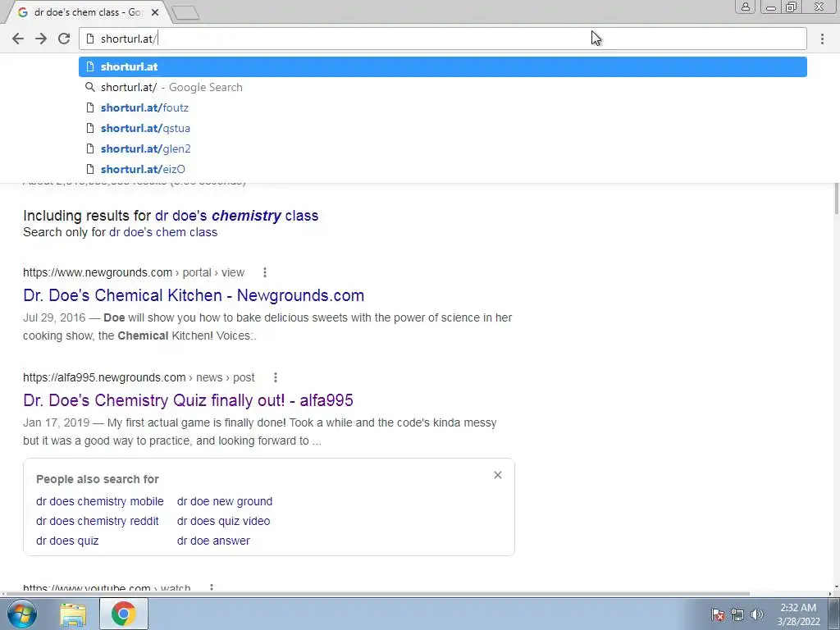
Task: Open the Action Center flag icon in tray
Action: pos(718,614)
